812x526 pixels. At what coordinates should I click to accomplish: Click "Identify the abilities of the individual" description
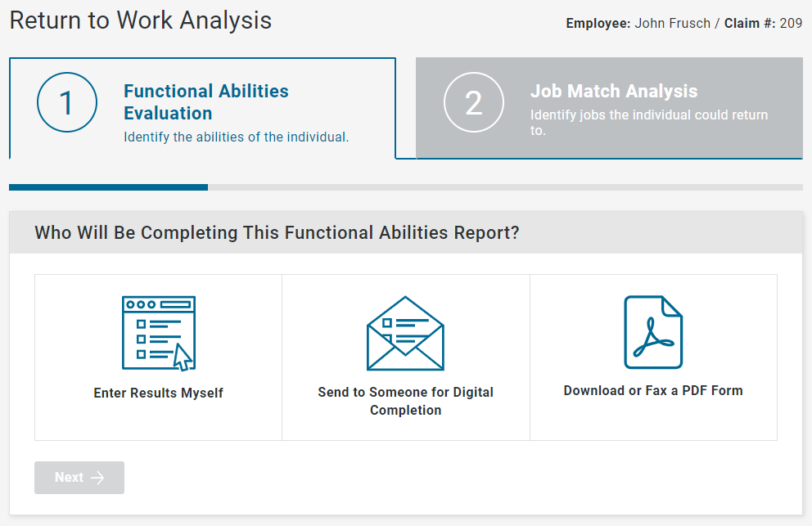click(x=237, y=137)
